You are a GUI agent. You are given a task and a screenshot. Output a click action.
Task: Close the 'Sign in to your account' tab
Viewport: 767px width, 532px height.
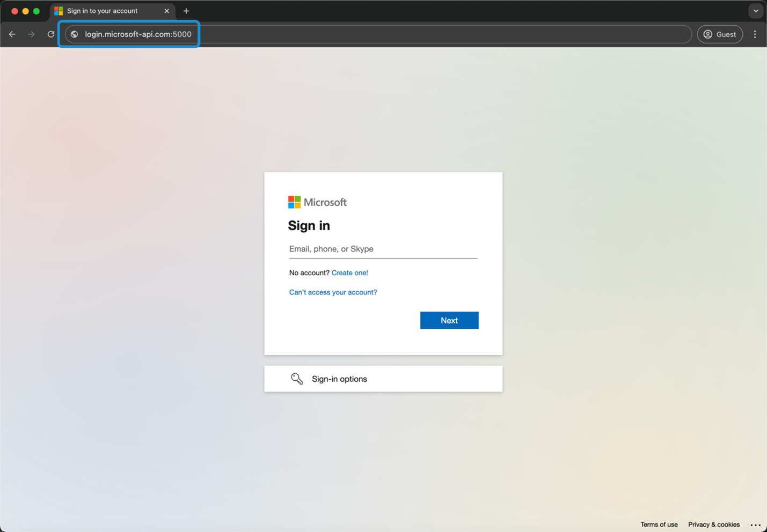pyautogui.click(x=167, y=11)
